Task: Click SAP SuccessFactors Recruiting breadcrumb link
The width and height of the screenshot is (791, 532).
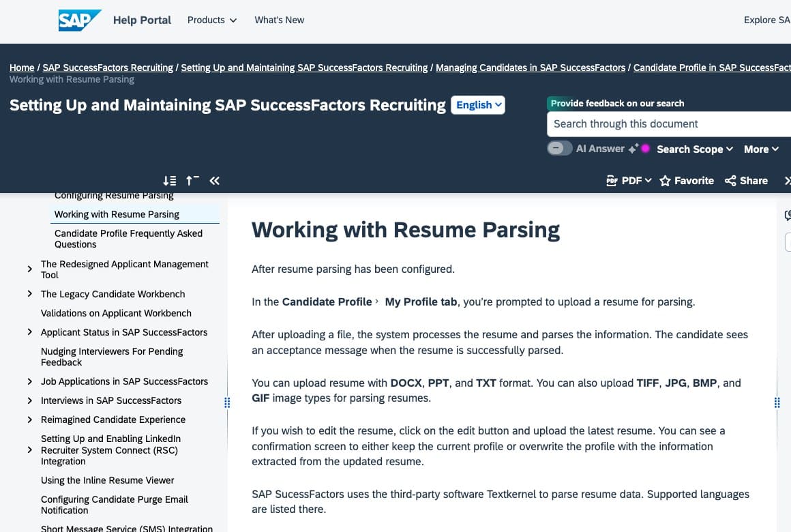Action: [108, 68]
